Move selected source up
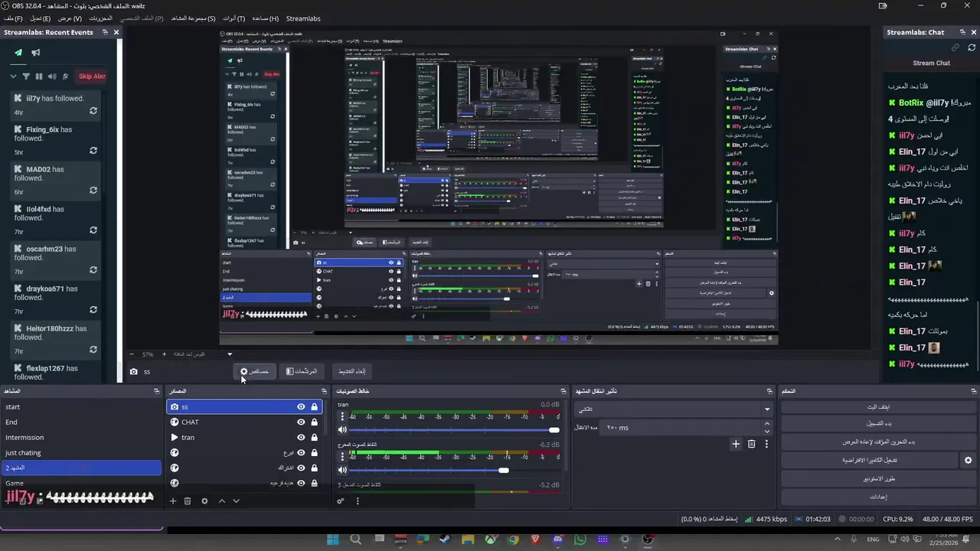 222,501
